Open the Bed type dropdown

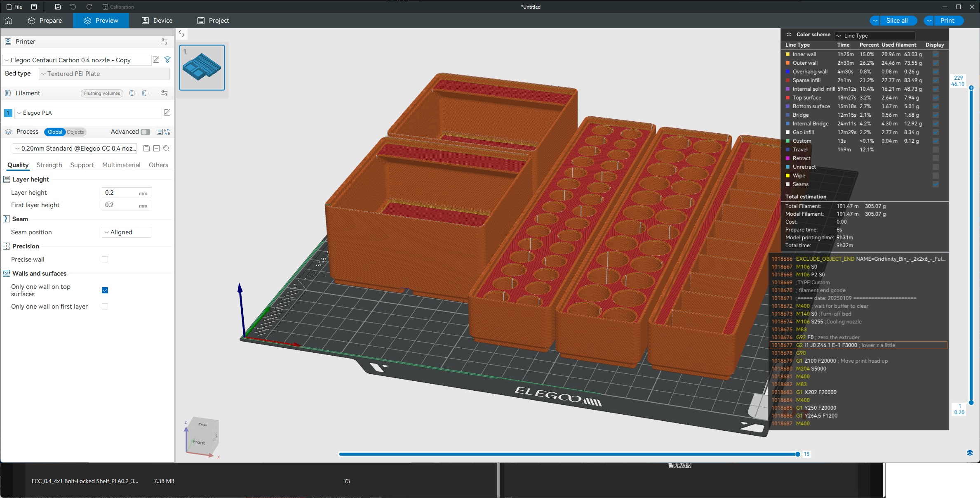point(105,74)
